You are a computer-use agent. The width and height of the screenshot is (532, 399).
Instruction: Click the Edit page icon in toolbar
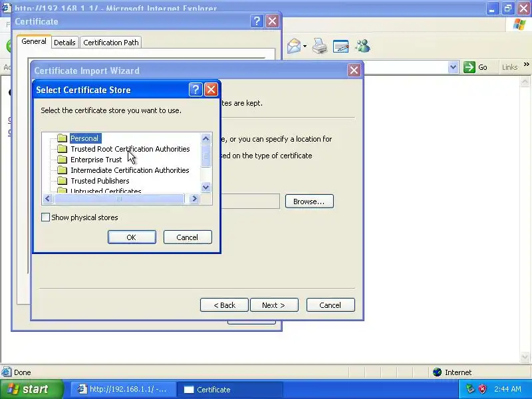pyautogui.click(x=340, y=46)
